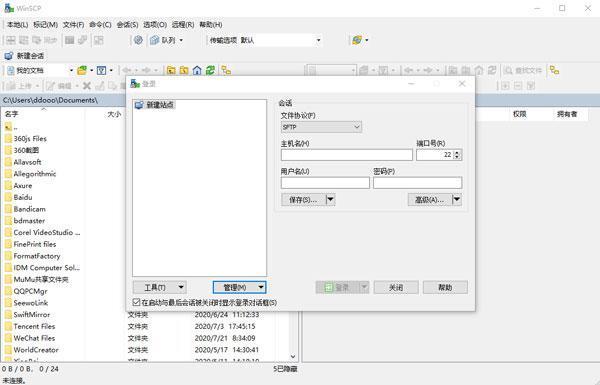Viewport: 600px width, 385px height.
Task: Click the remote panel home directory icon
Action: point(479,70)
